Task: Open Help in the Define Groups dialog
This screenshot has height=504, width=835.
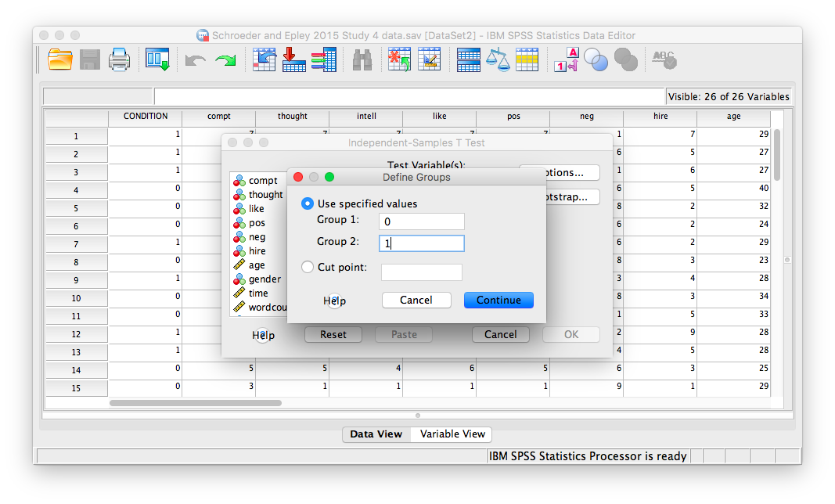Action: point(334,301)
